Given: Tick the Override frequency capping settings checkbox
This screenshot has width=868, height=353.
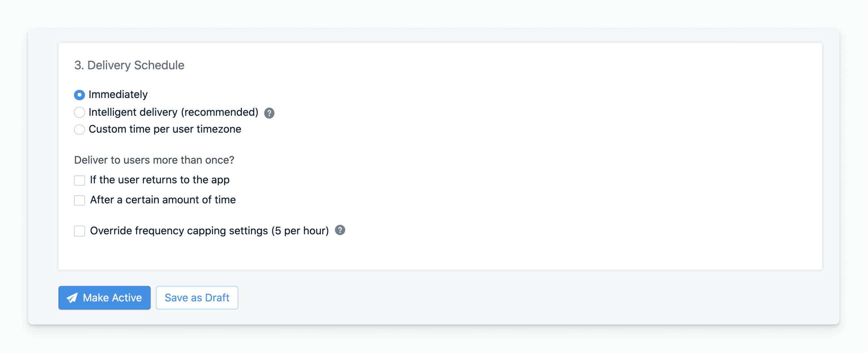Looking at the screenshot, I should click(79, 231).
